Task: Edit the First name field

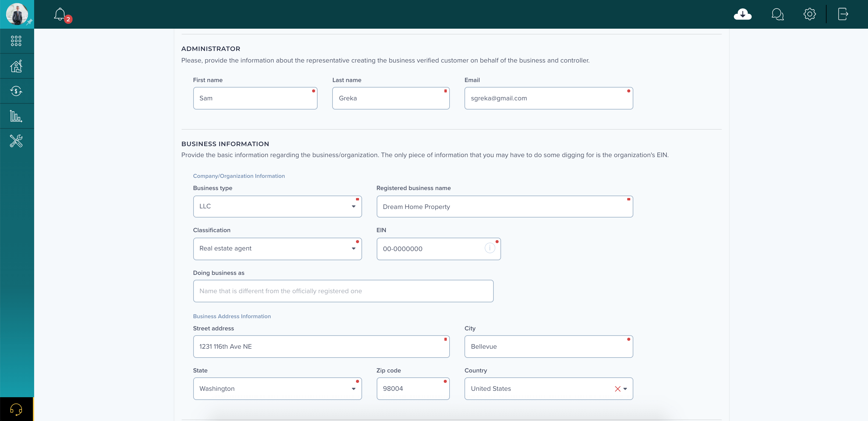Action: [x=255, y=98]
